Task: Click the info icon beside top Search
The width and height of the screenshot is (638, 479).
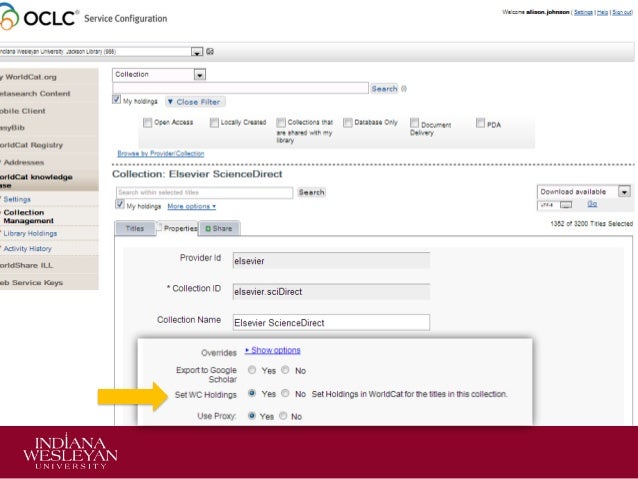Action: pyautogui.click(x=404, y=88)
